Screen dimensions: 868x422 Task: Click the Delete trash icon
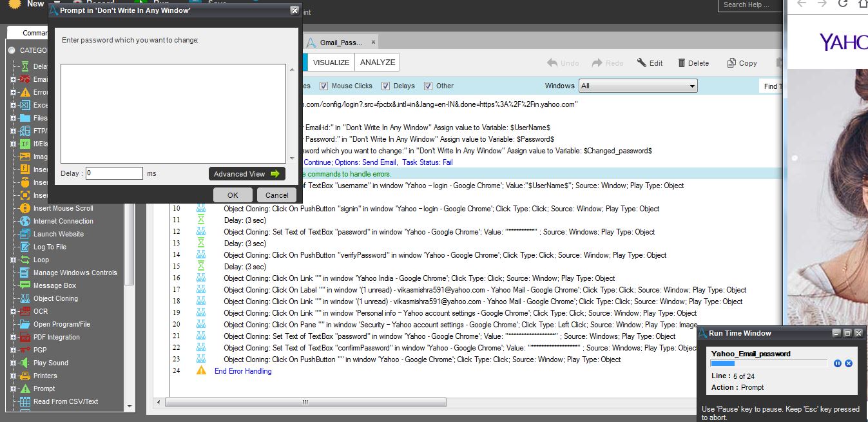[682, 63]
